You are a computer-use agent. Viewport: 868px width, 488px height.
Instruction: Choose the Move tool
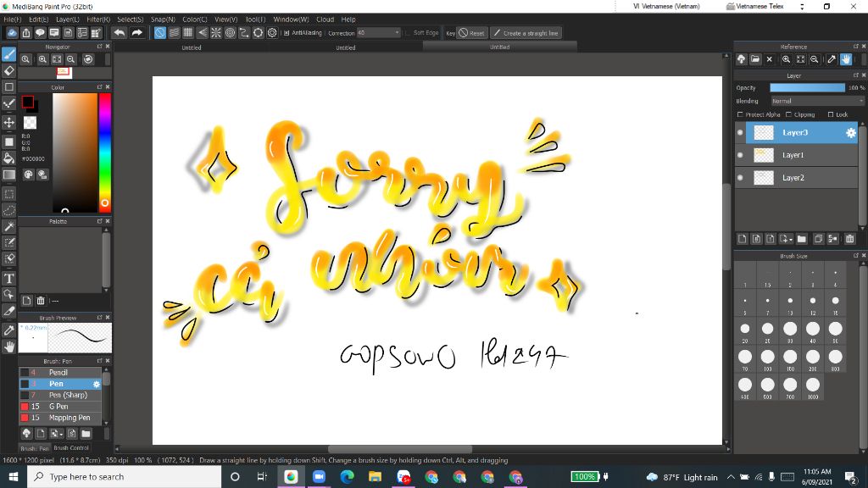[x=8, y=122]
